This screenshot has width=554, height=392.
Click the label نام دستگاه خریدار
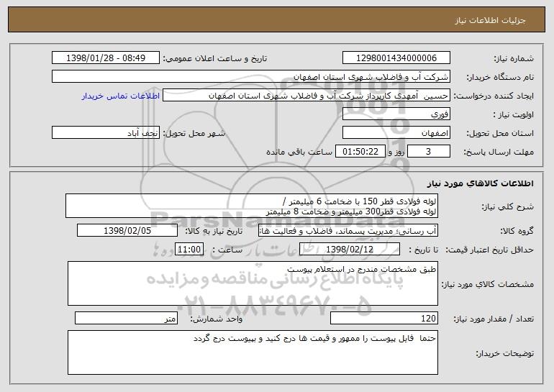coord(500,77)
